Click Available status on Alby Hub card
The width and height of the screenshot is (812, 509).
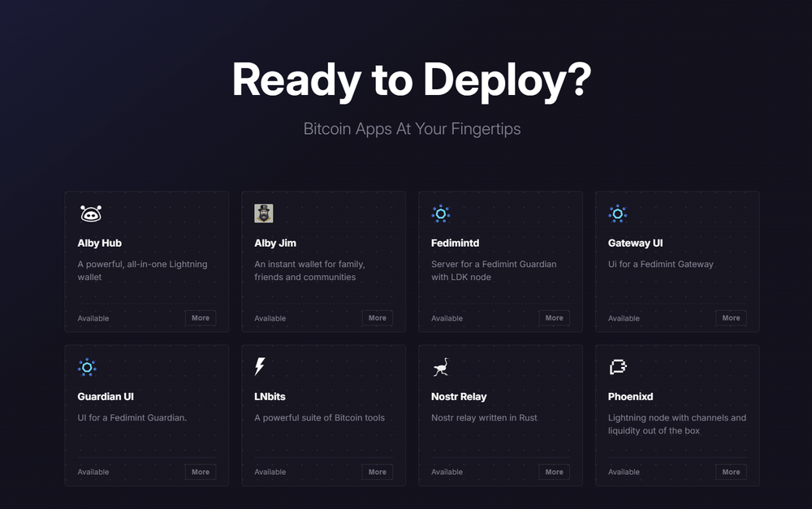pos(93,318)
